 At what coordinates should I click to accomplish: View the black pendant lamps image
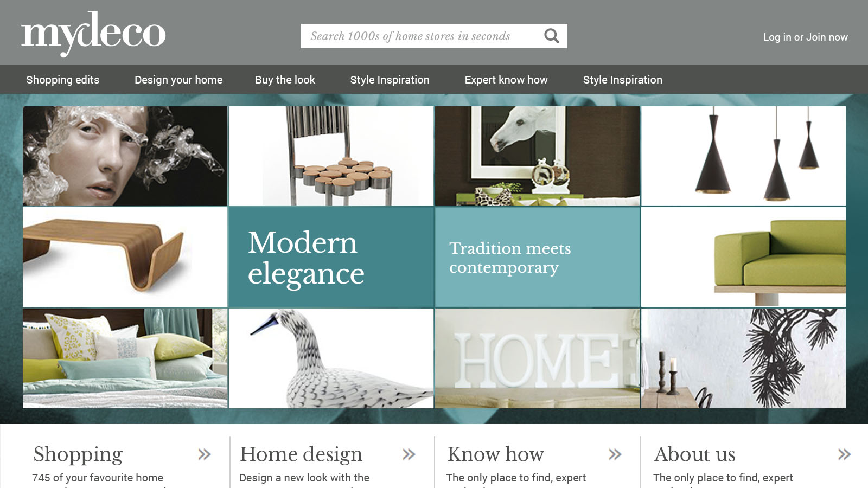coord(744,156)
